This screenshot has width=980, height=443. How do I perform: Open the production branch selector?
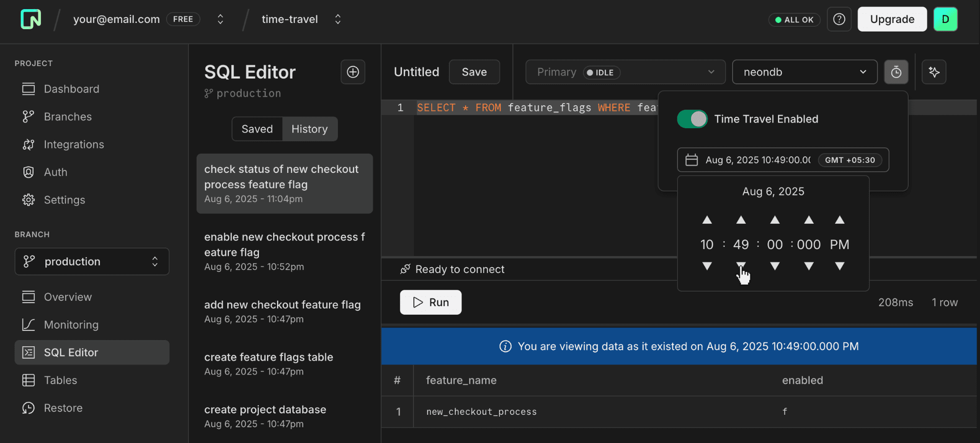(92, 262)
